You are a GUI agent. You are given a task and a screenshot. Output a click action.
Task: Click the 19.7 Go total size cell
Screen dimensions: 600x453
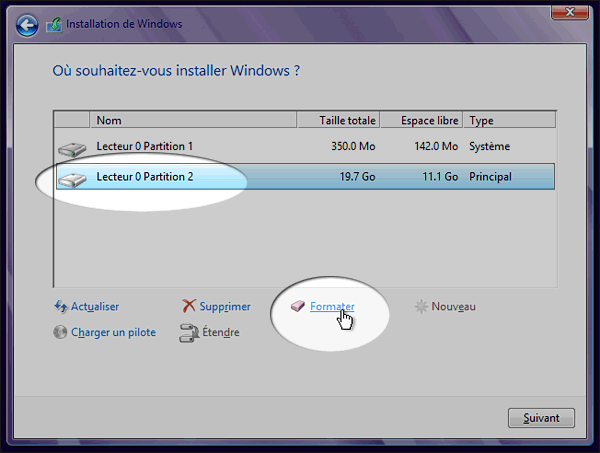coord(357,177)
